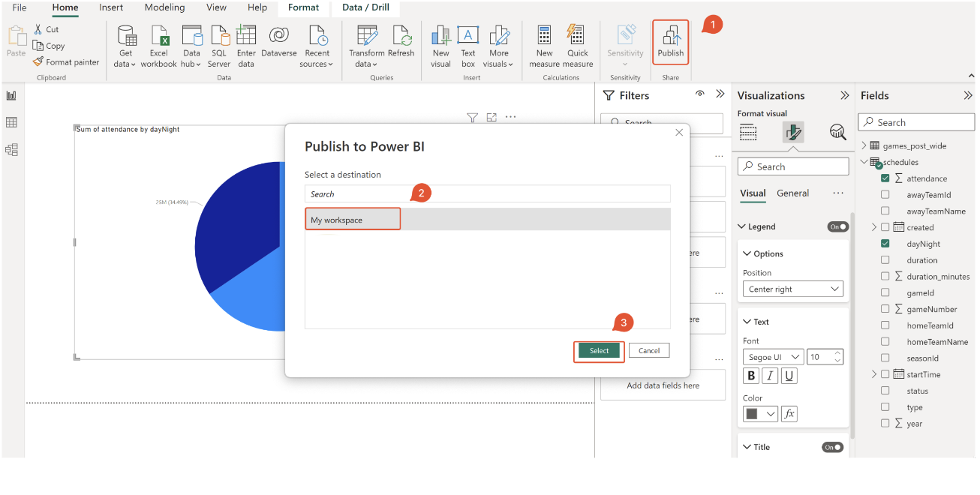Expand the created date field
980x495 pixels.
[x=873, y=227]
